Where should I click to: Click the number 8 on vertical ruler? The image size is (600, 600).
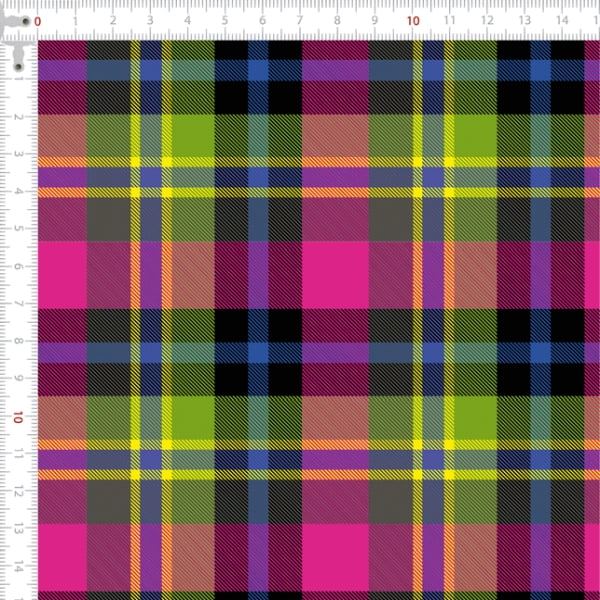tap(18, 341)
